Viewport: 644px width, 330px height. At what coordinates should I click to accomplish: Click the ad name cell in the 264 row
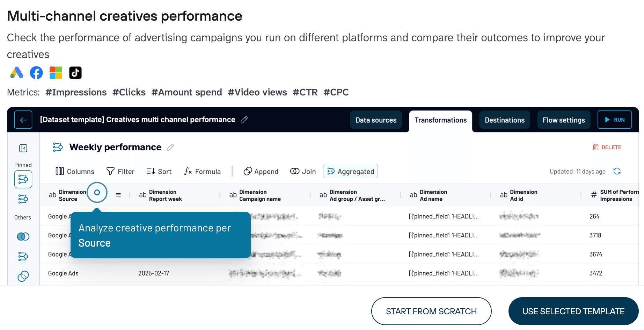pyautogui.click(x=444, y=216)
